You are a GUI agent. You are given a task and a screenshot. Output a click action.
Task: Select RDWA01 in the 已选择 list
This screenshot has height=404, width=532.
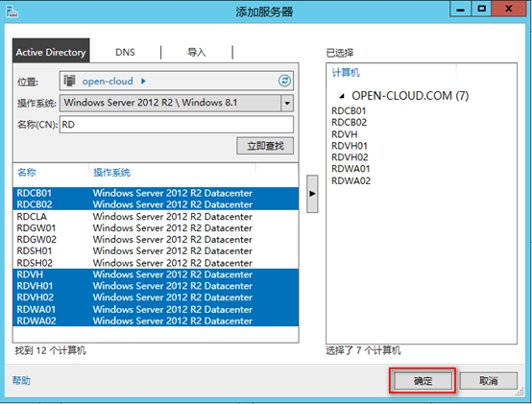[351, 169]
